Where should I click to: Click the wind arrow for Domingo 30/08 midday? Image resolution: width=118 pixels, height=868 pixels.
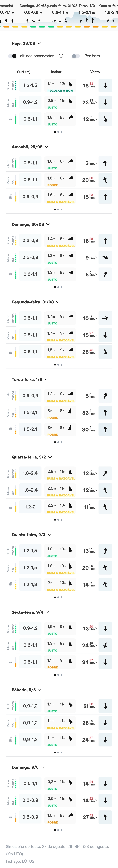[105, 257]
